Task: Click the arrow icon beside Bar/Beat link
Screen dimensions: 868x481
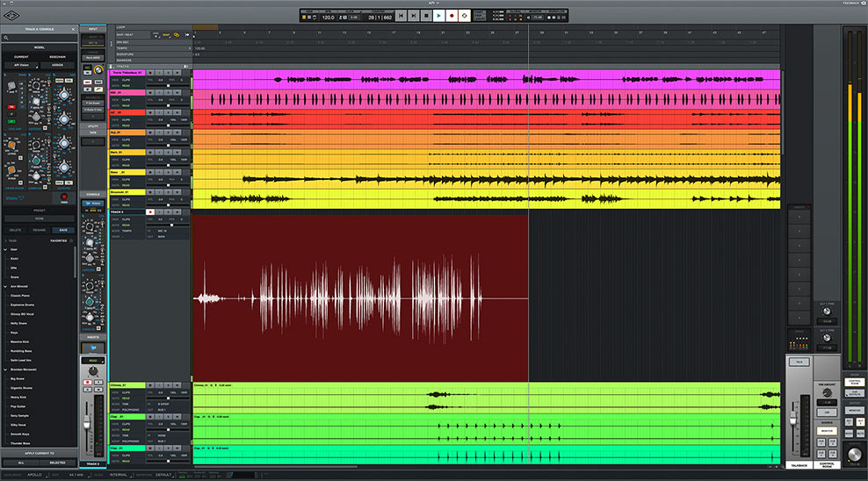Action: pyautogui.click(x=187, y=35)
